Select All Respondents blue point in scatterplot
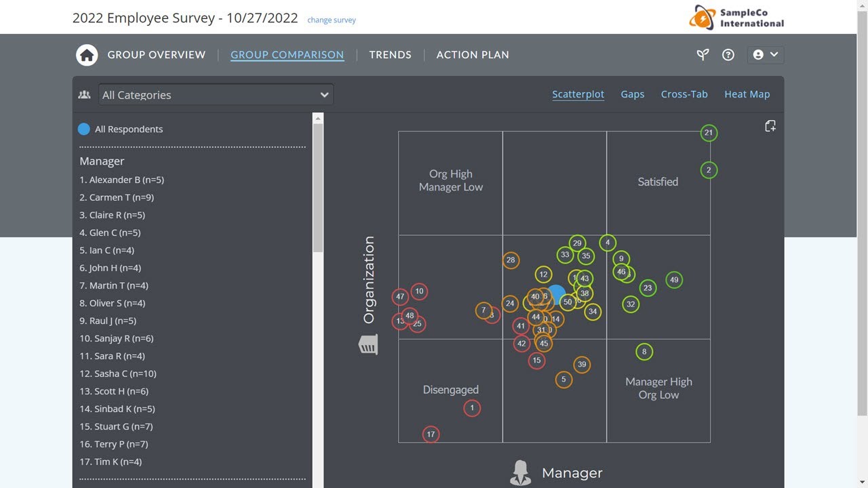The image size is (868, 488). (556, 294)
